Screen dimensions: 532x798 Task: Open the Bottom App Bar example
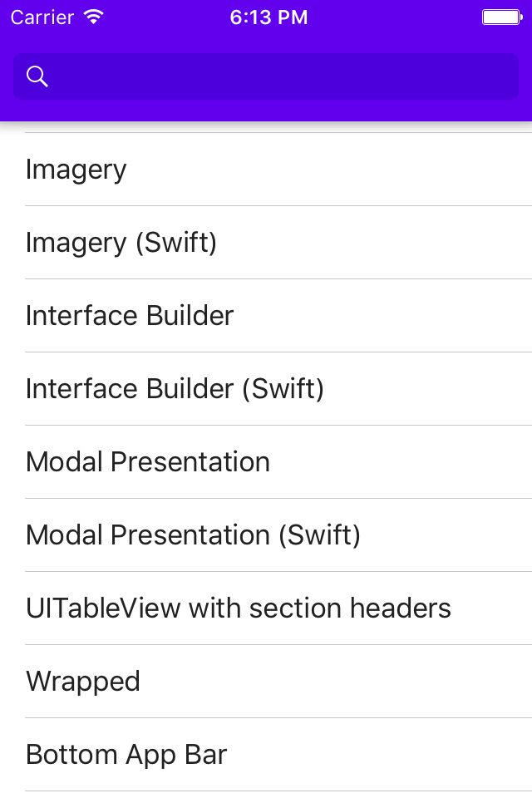coord(126,754)
